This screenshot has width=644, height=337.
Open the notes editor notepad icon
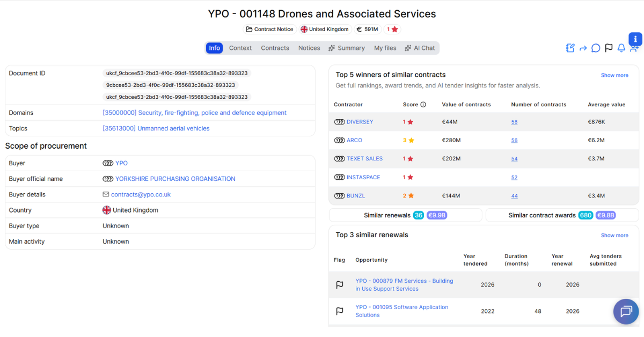570,48
